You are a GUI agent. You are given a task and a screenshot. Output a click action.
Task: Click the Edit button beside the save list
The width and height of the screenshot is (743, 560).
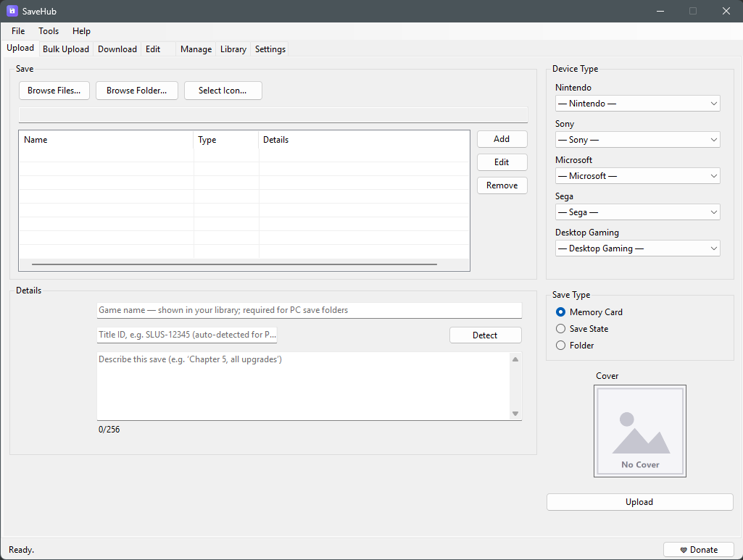click(x=502, y=162)
